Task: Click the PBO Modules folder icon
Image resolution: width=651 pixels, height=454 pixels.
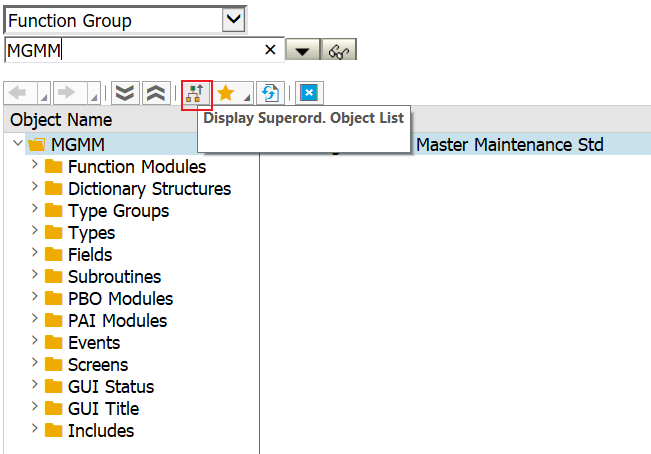Action: click(54, 298)
